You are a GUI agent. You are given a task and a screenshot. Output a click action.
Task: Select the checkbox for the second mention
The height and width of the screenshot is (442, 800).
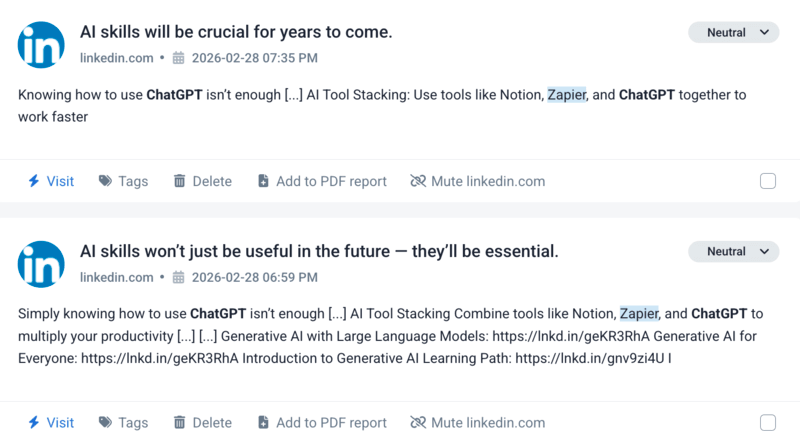click(768, 422)
